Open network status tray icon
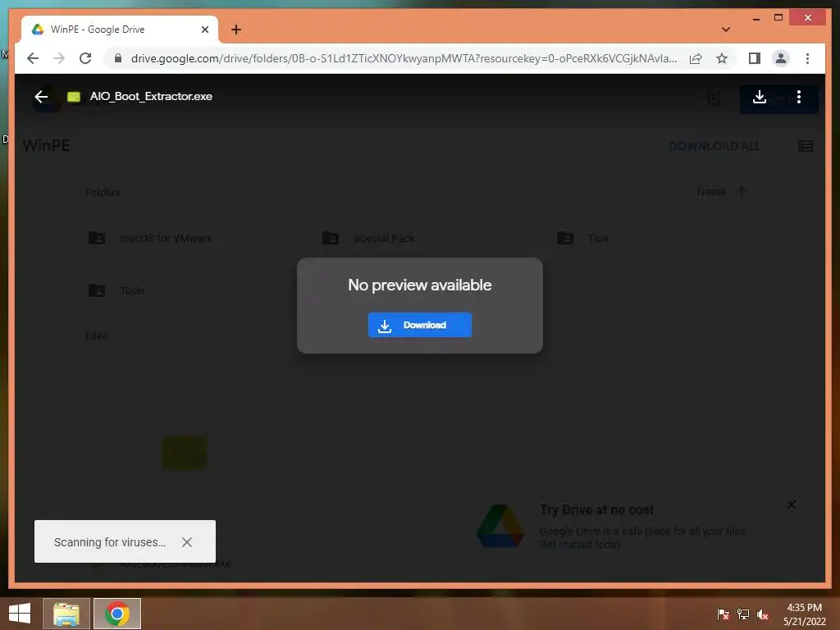The image size is (840, 630). (743, 614)
